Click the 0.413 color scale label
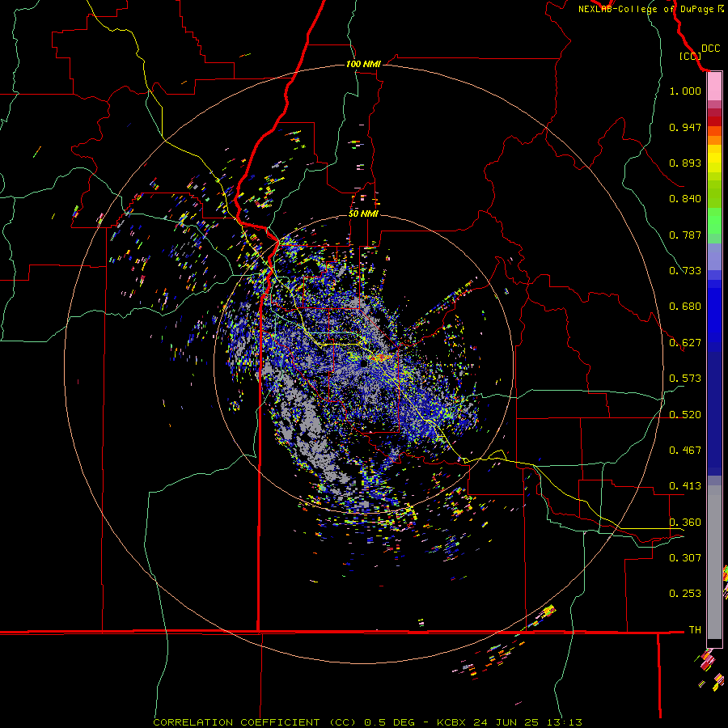This screenshot has height=728, width=728. point(685,486)
